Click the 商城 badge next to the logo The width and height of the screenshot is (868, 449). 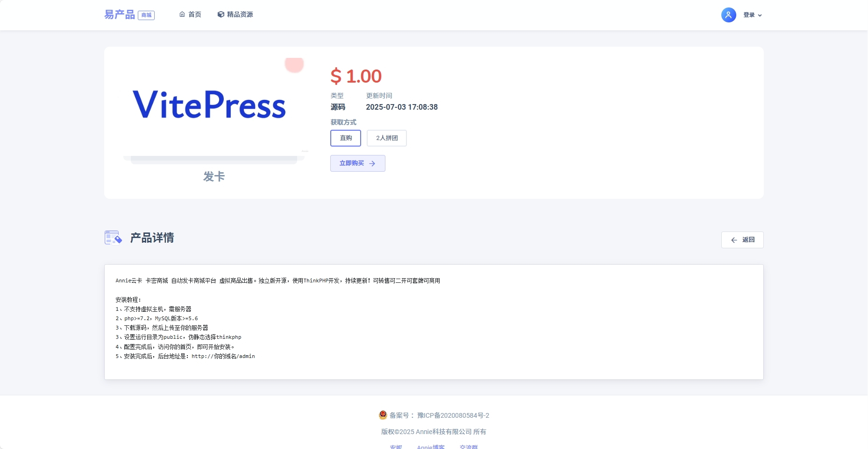(x=146, y=15)
